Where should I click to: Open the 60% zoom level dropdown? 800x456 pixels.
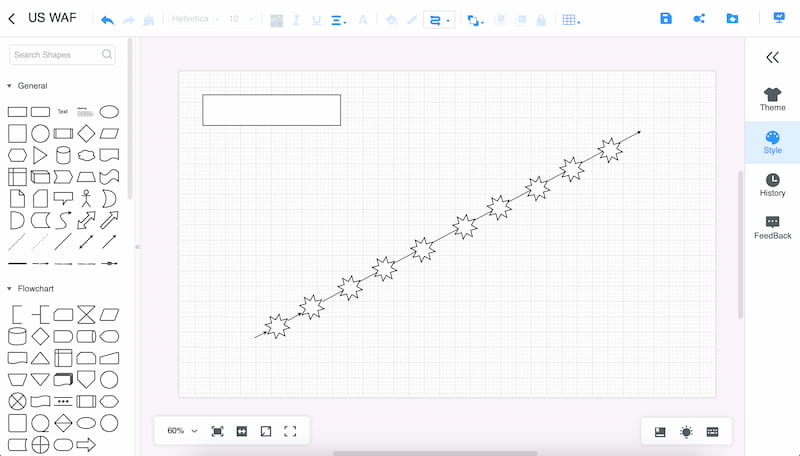pyautogui.click(x=182, y=430)
